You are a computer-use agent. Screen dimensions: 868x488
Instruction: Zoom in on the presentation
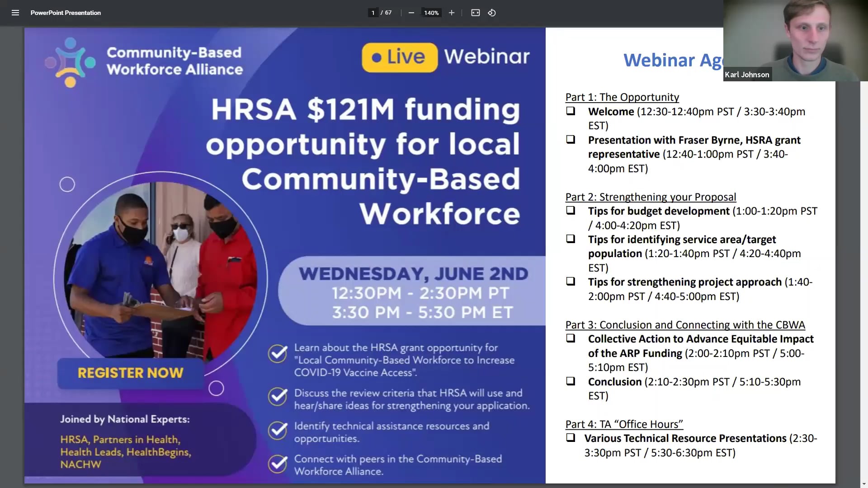(x=451, y=13)
